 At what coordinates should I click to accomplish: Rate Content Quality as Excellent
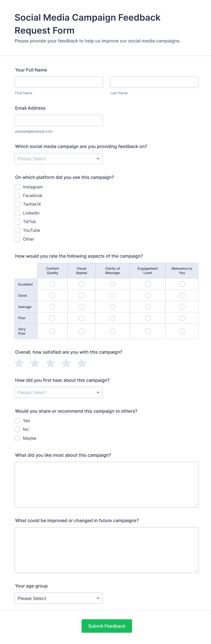pos(52,284)
